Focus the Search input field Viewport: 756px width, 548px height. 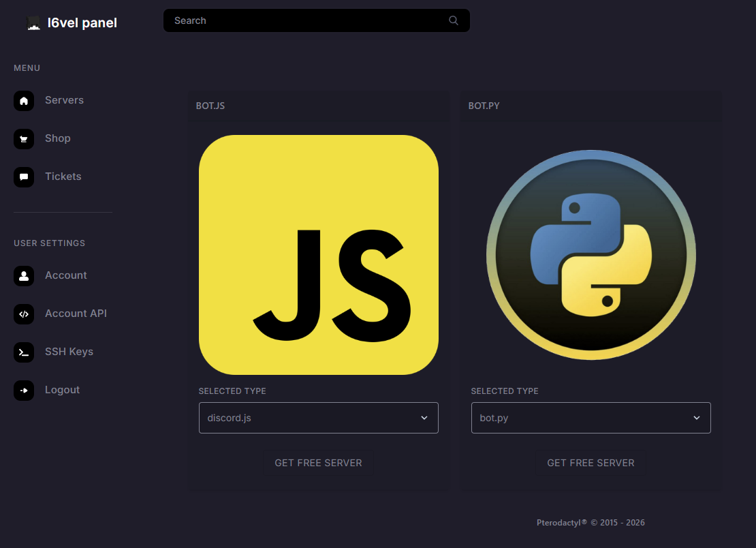306,20
